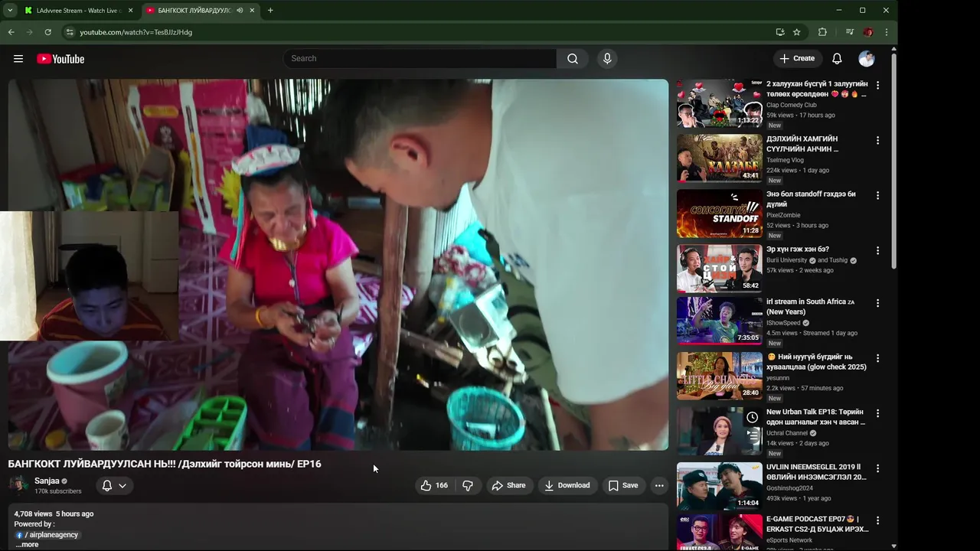Open the browser extensions puzzle icon
Image resolution: width=980 pixels, height=551 pixels.
click(822, 32)
